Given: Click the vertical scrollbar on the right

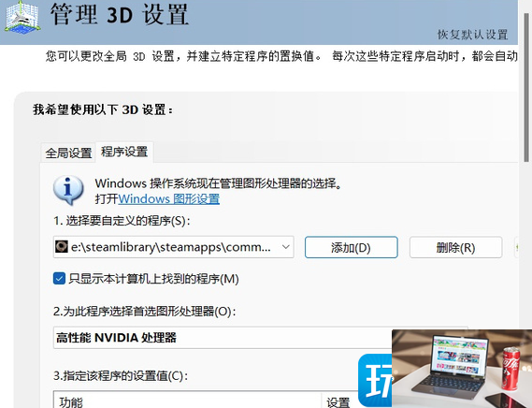Looking at the screenshot, I should coord(527,88).
